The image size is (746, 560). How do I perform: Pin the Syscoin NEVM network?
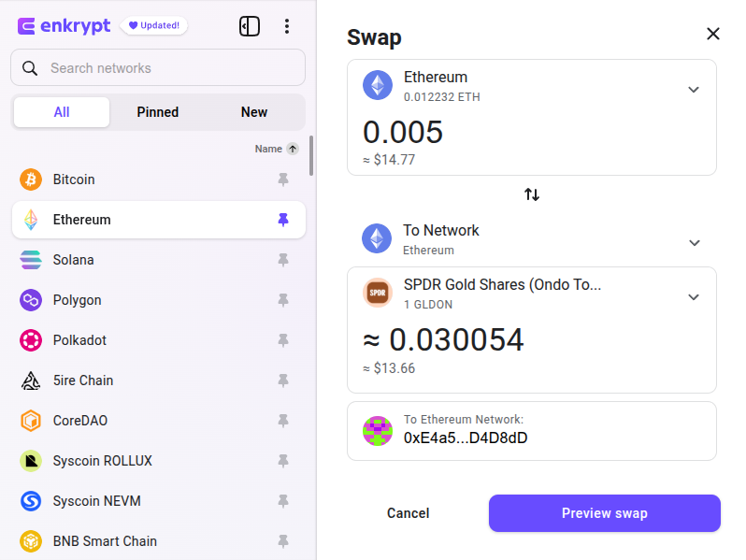click(283, 501)
